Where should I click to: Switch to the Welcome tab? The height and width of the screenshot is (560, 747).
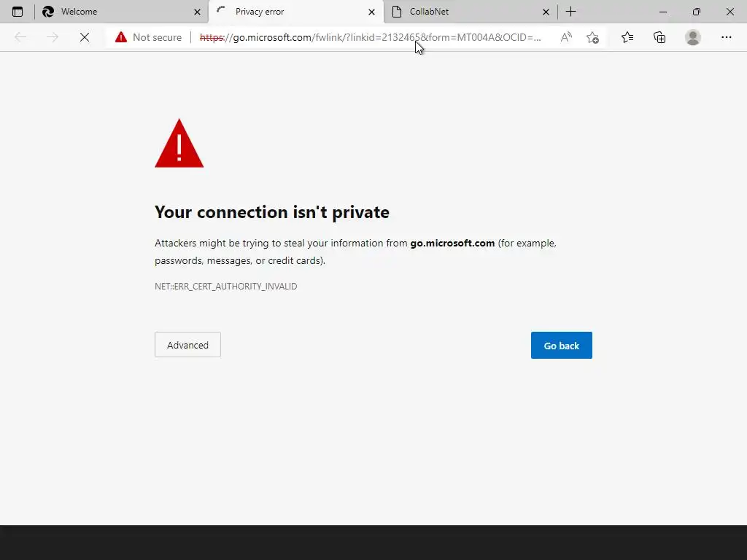click(x=109, y=12)
